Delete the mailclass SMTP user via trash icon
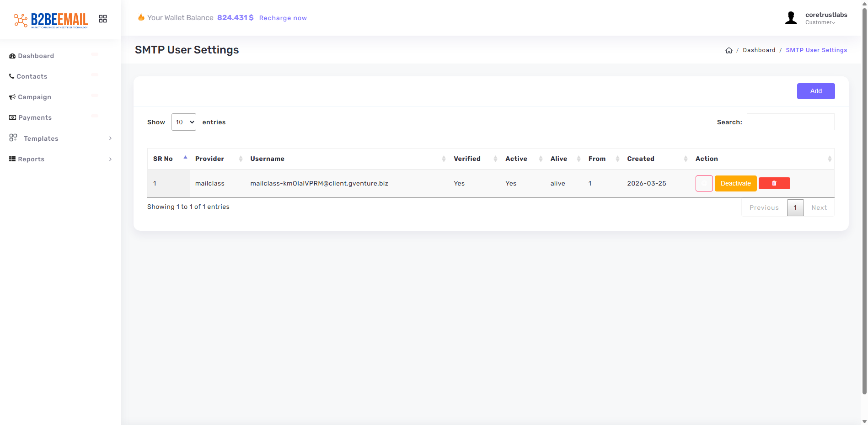Viewport: 868px width, 425px height. [x=774, y=183]
